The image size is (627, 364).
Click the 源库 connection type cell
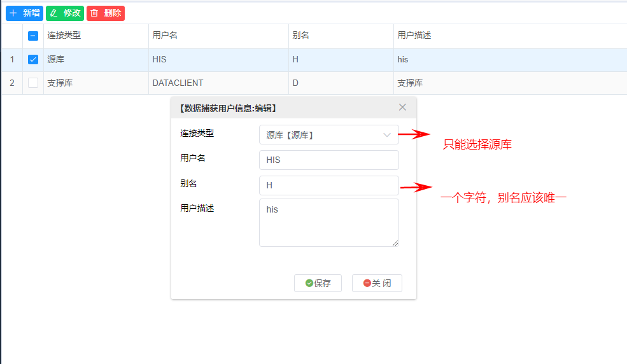tap(96, 60)
